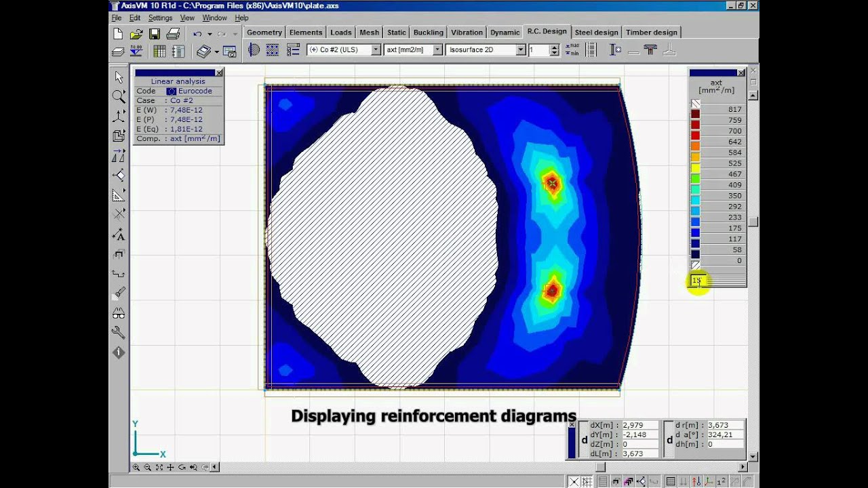The height and width of the screenshot is (488, 868).
Task: Print using the printer icon
Action: (x=173, y=33)
